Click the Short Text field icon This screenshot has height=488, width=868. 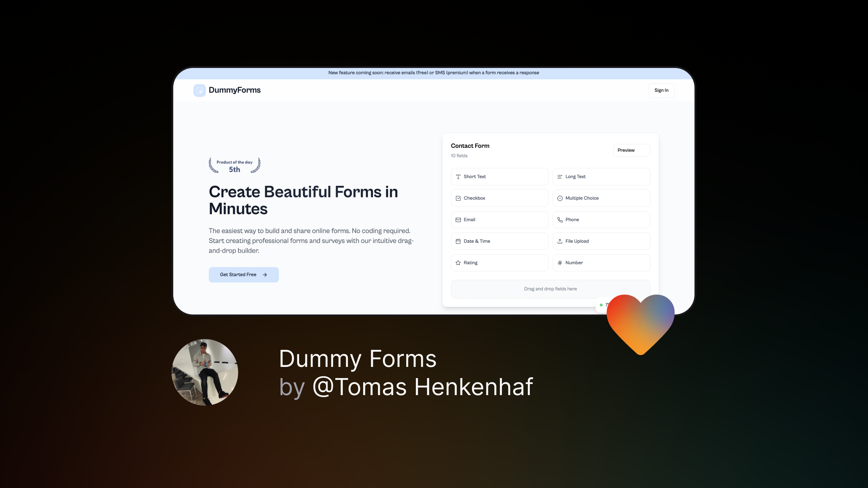(x=458, y=176)
